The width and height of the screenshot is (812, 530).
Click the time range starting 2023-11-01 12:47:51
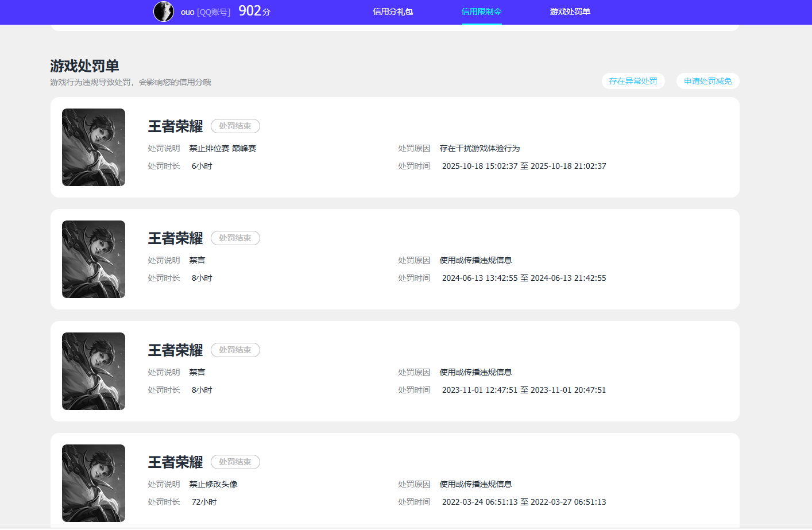click(524, 390)
